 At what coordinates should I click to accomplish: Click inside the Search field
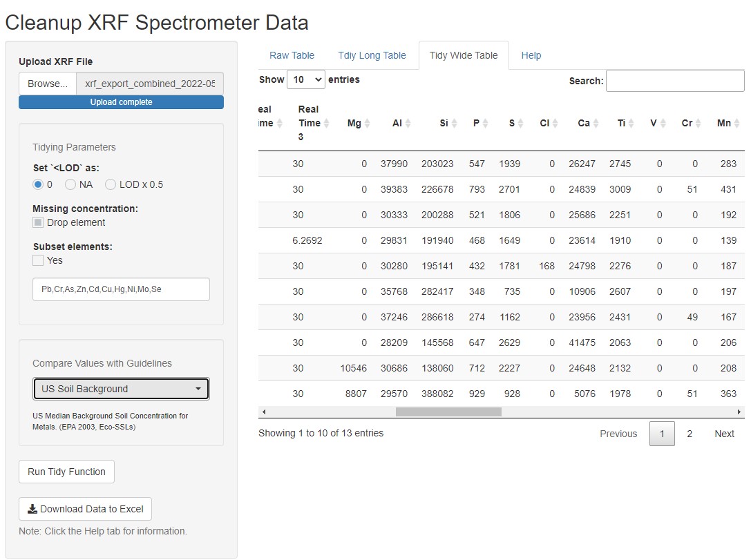(x=674, y=81)
